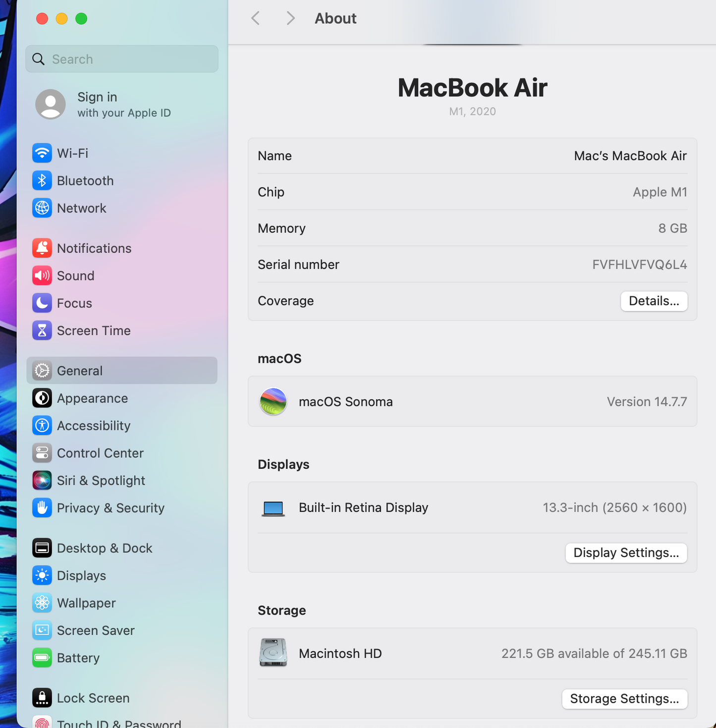Open Privacy & Security settings
Image resolution: width=716 pixels, height=728 pixels.
click(x=110, y=508)
